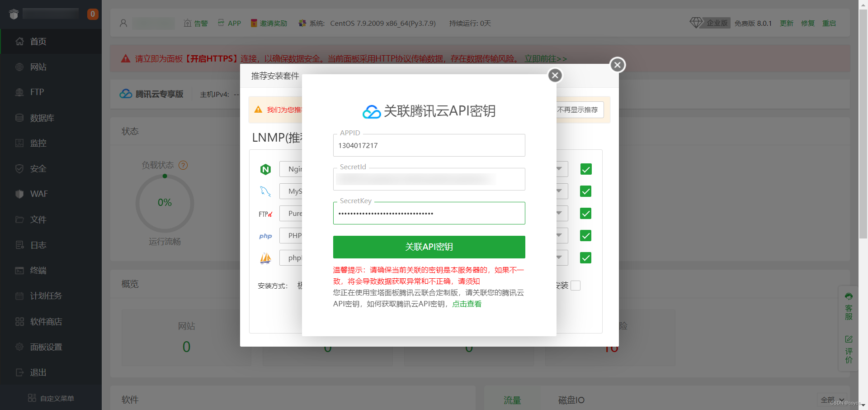Expand the phpMyAdmin version dropdown arrow
This screenshot has width=868, height=410.
click(559, 257)
